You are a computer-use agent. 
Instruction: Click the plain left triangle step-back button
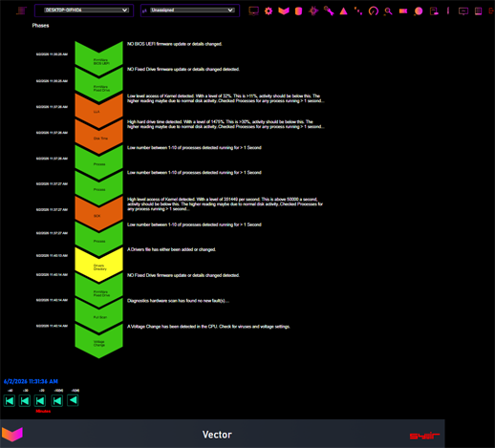click(x=73, y=400)
